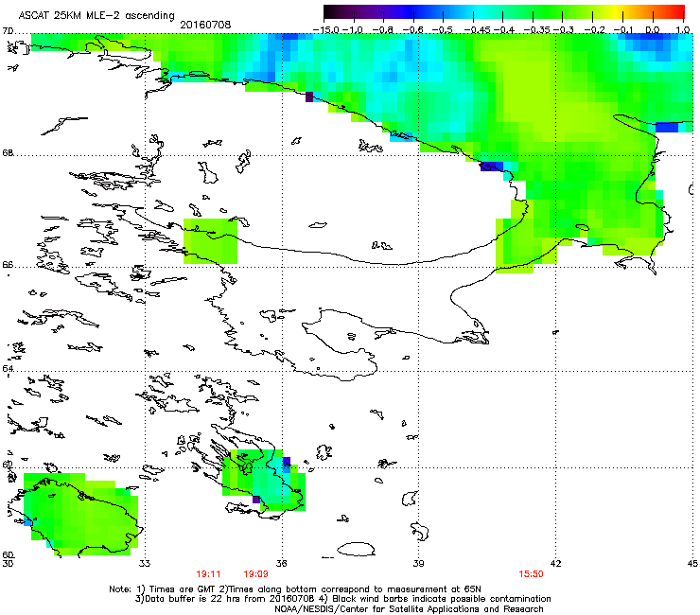
Task: Click the -0.4 color bar label
Action: click(503, 30)
